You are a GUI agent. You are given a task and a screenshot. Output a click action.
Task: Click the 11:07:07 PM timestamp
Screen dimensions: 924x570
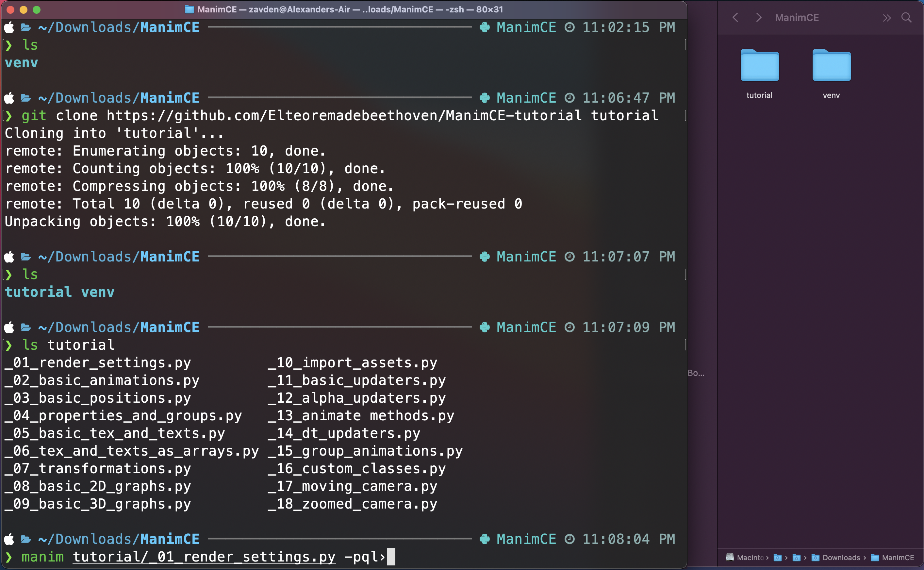point(629,257)
